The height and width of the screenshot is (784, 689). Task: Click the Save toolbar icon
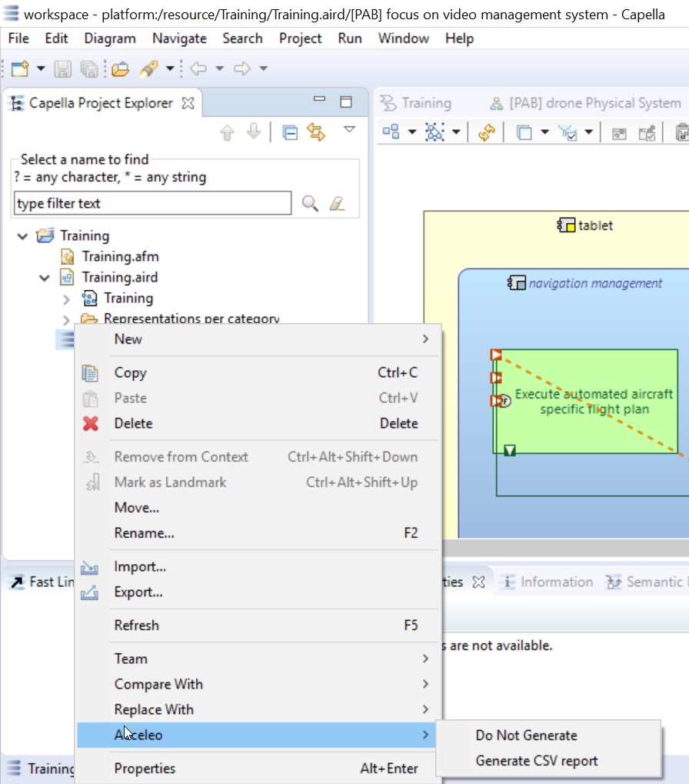[62, 68]
